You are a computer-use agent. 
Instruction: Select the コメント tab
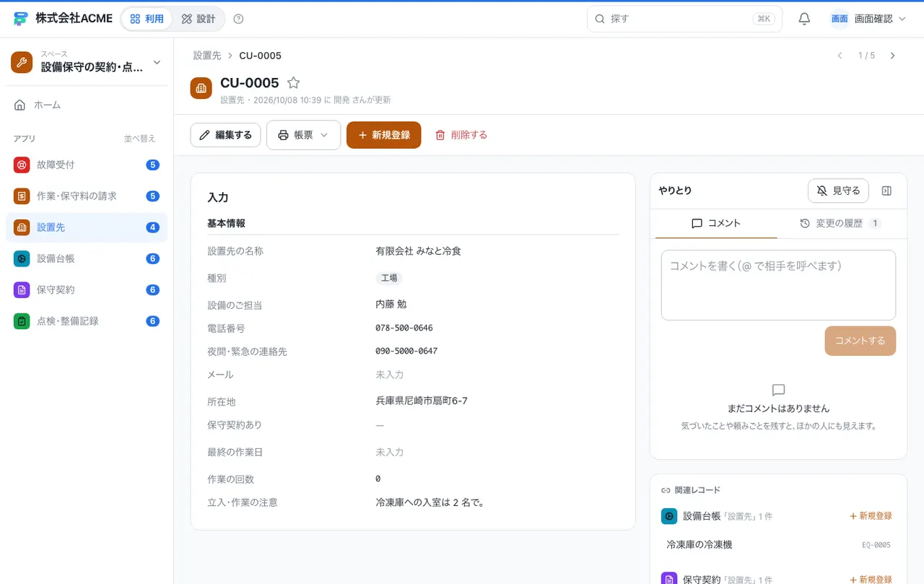coord(716,224)
